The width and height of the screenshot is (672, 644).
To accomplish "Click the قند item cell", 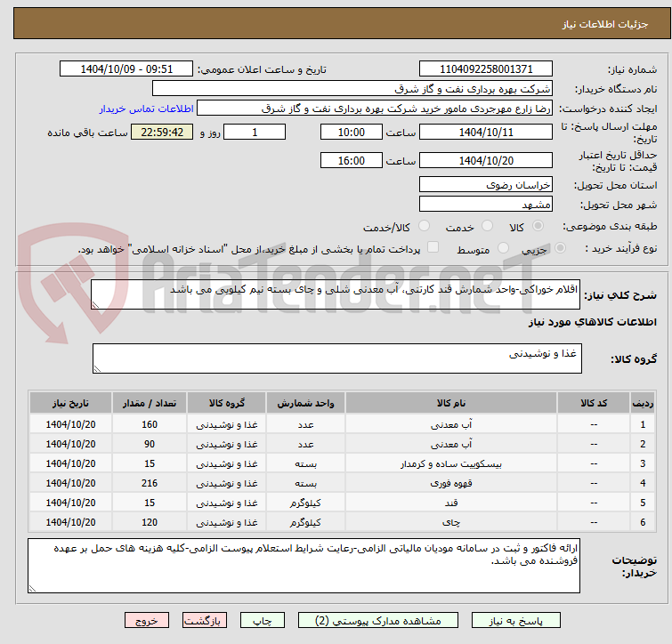I will tap(451, 503).
